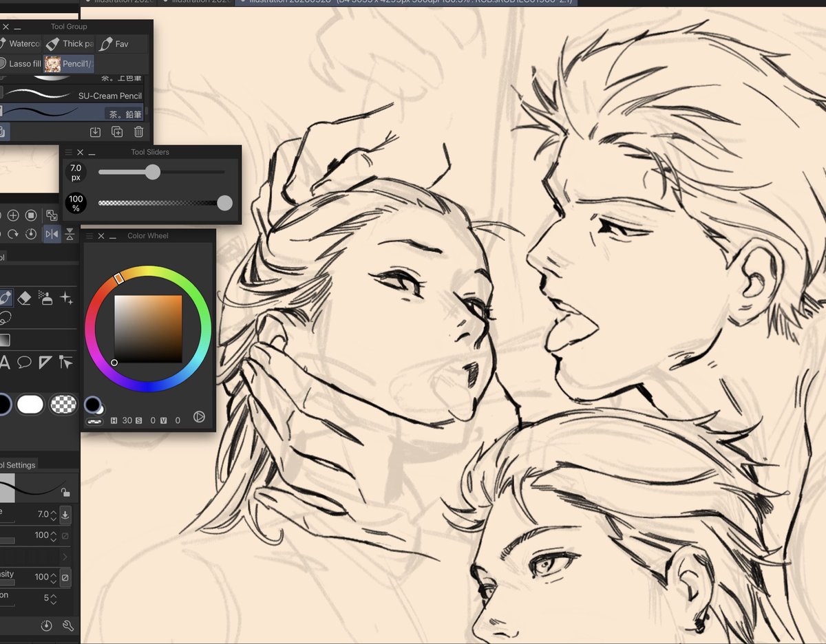Open the Tool Sliders panel menu icon
The image size is (826, 644).
pyautogui.click(x=68, y=152)
